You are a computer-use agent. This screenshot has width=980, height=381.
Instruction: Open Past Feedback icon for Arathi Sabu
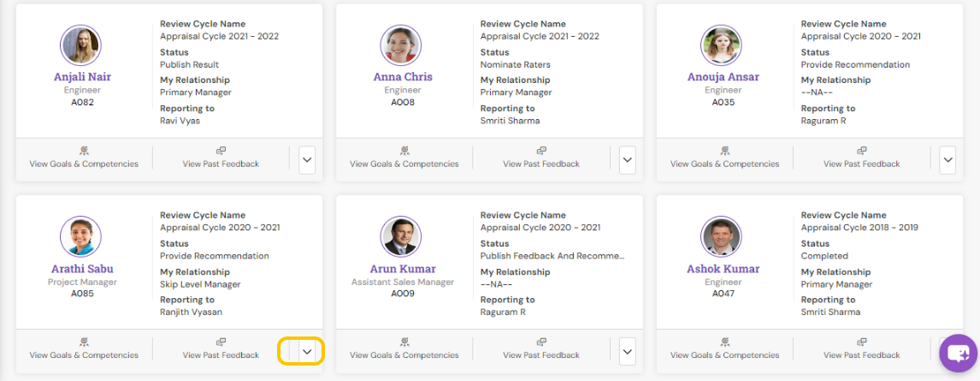(221, 342)
